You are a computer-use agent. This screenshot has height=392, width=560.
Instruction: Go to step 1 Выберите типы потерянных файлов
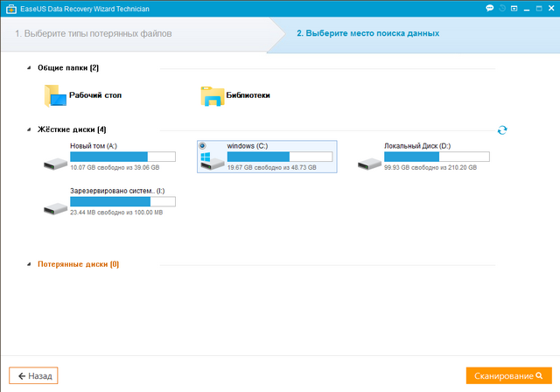point(94,33)
